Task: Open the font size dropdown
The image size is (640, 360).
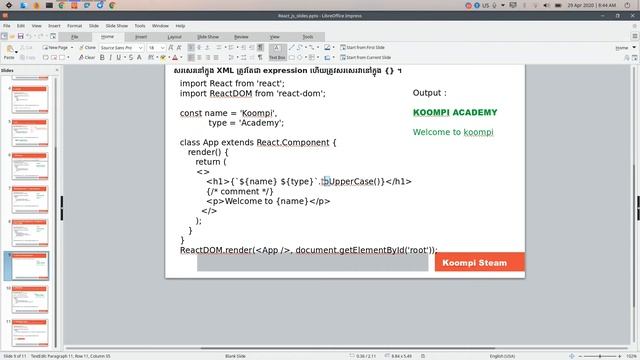Action: click(x=162, y=48)
